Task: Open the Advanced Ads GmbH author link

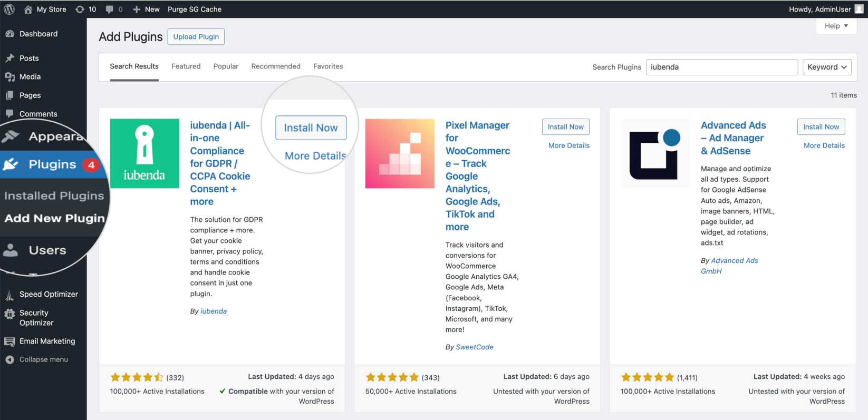Action: tap(729, 266)
